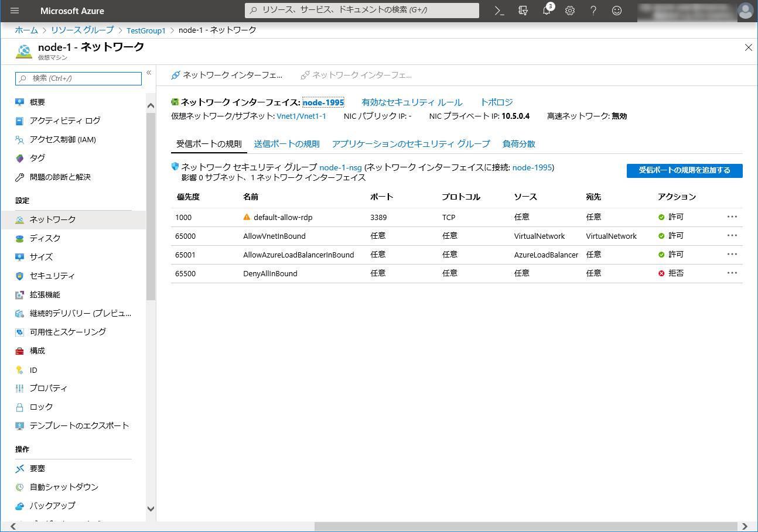Open the directory and subscription filter icon
Screen dimensions: 758x532
tap(523, 11)
